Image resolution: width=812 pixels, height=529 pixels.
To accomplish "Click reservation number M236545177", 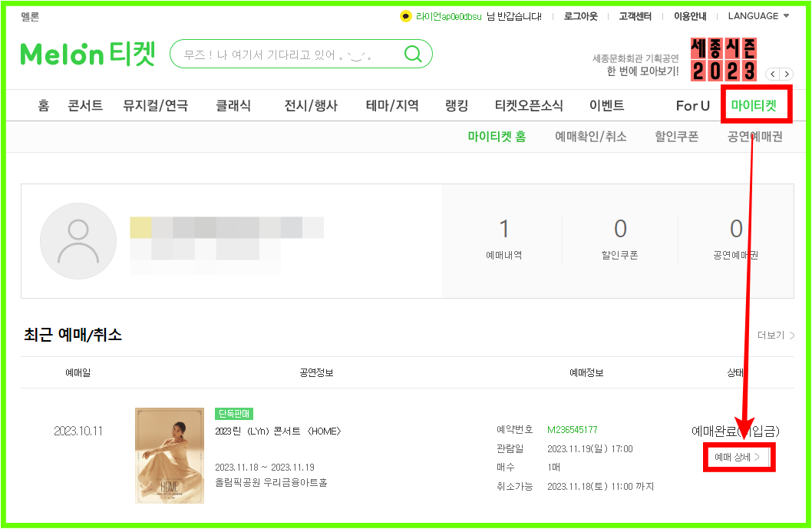I will click(573, 429).
